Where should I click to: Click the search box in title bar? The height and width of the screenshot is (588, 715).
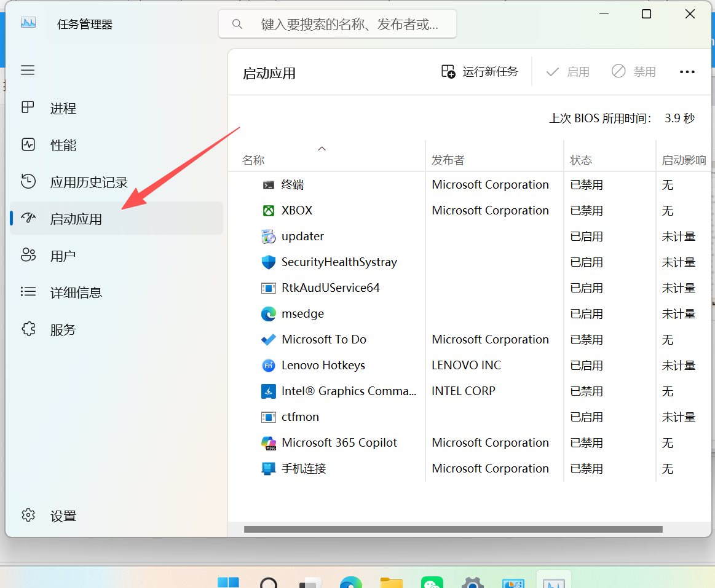[338, 24]
